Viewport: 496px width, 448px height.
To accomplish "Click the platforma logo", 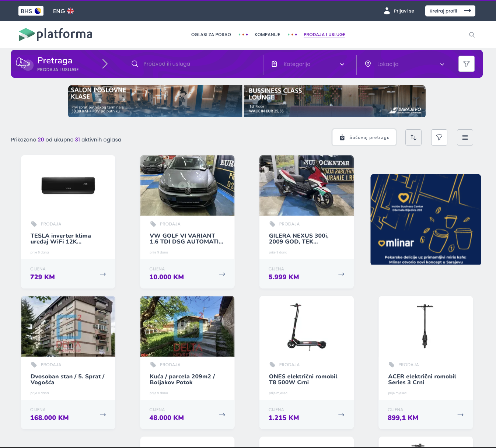I will [55, 34].
